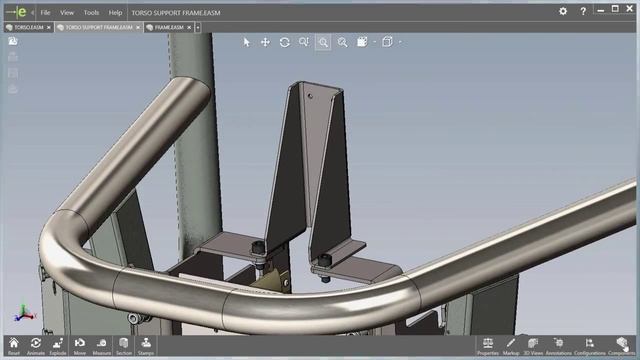Screen dimensions: 640x360
Task: Enable the Section tool
Action: [x=124, y=346]
